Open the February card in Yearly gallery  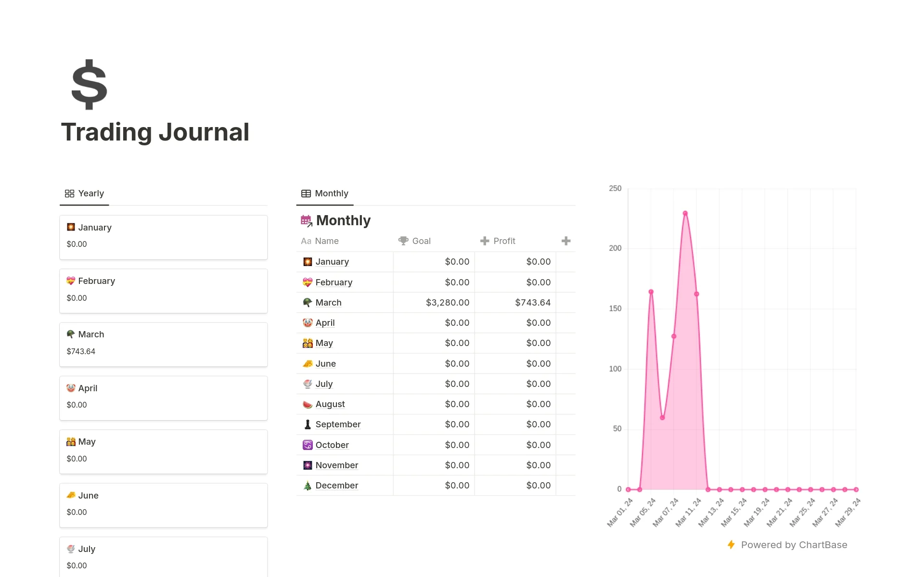(163, 291)
